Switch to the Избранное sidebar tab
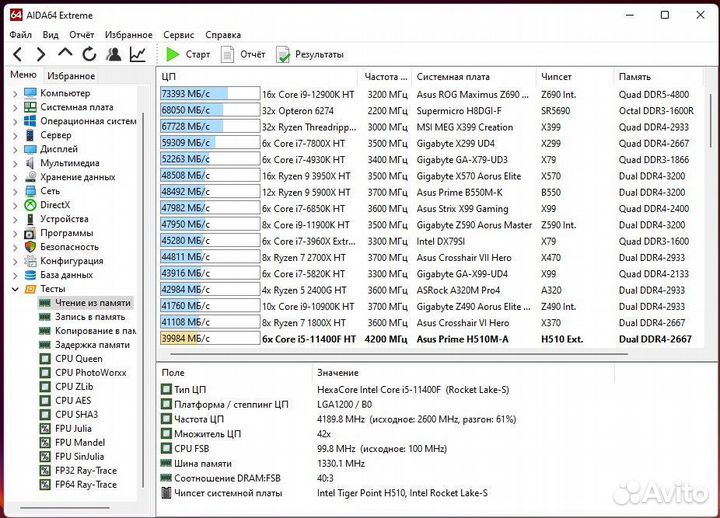 [x=71, y=76]
